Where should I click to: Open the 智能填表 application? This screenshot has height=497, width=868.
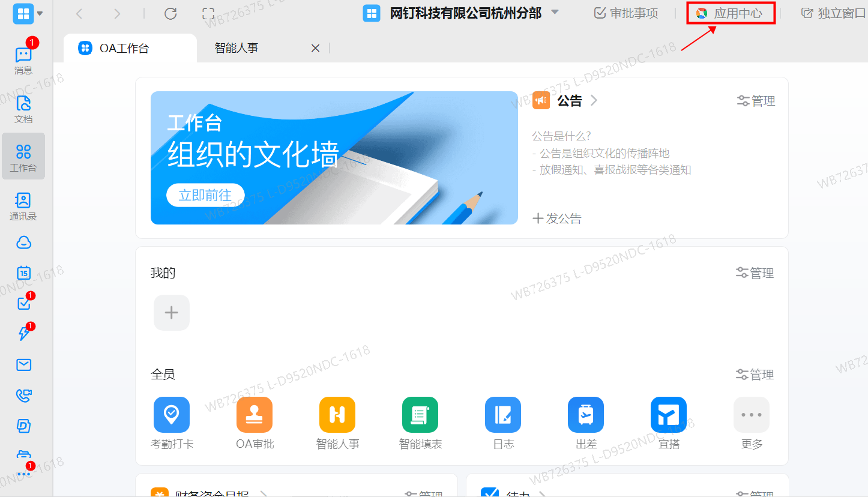click(420, 420)
